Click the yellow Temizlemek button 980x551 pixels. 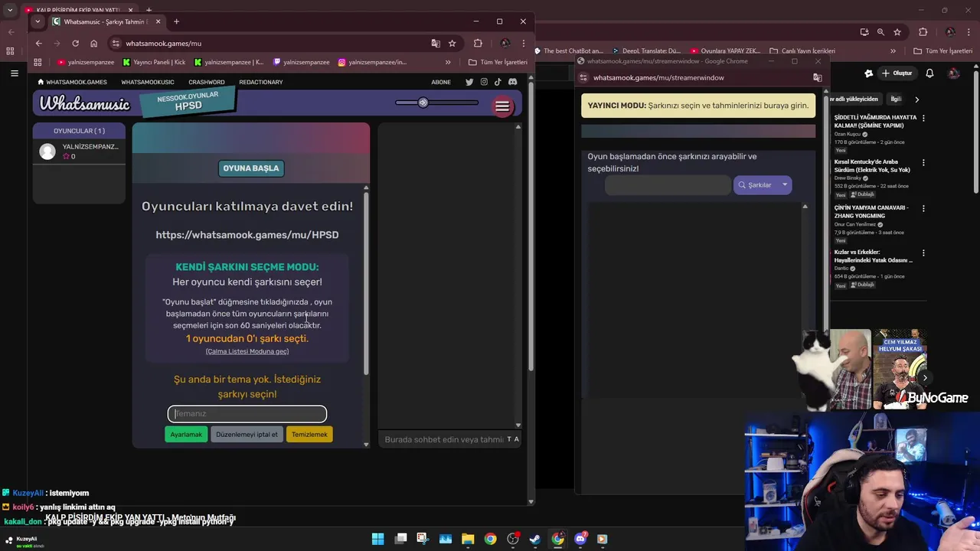tap(309, 434)
